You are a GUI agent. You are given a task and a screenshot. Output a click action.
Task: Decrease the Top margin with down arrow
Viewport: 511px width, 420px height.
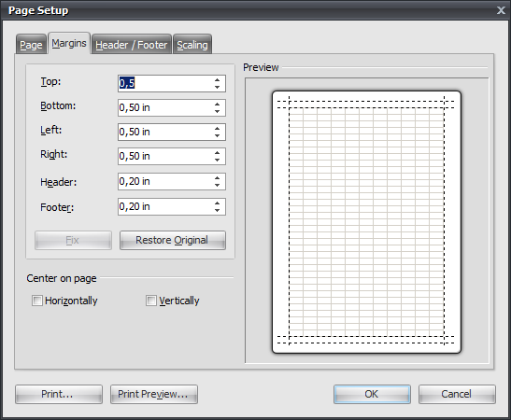click(218, 87)
